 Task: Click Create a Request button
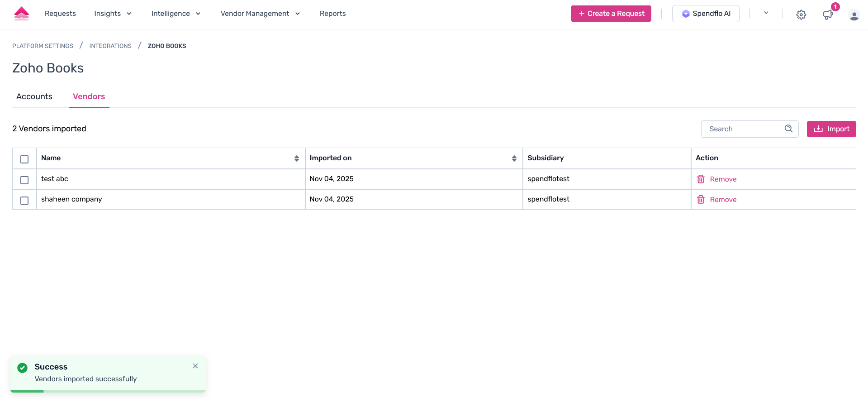pos(611,14)
